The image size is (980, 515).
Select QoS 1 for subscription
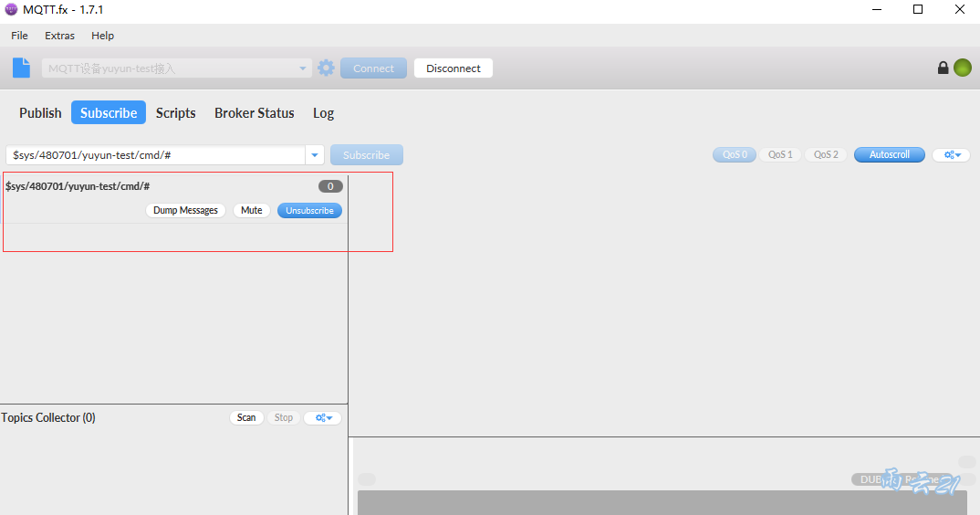tap(780, 154)
